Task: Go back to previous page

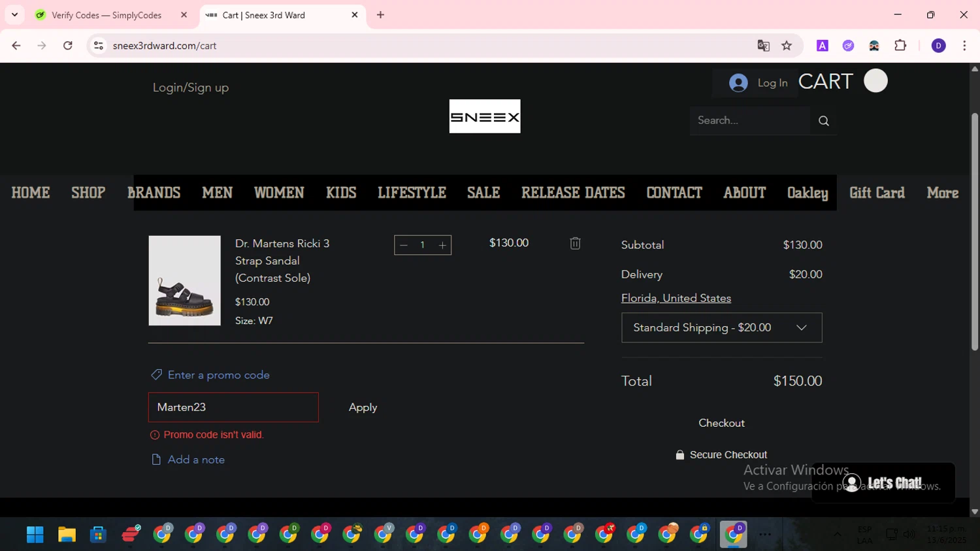Action: 16,46
